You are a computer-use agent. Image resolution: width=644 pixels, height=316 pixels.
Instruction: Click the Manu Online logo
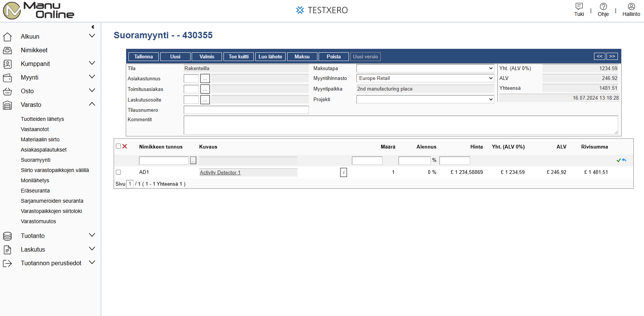39,10
